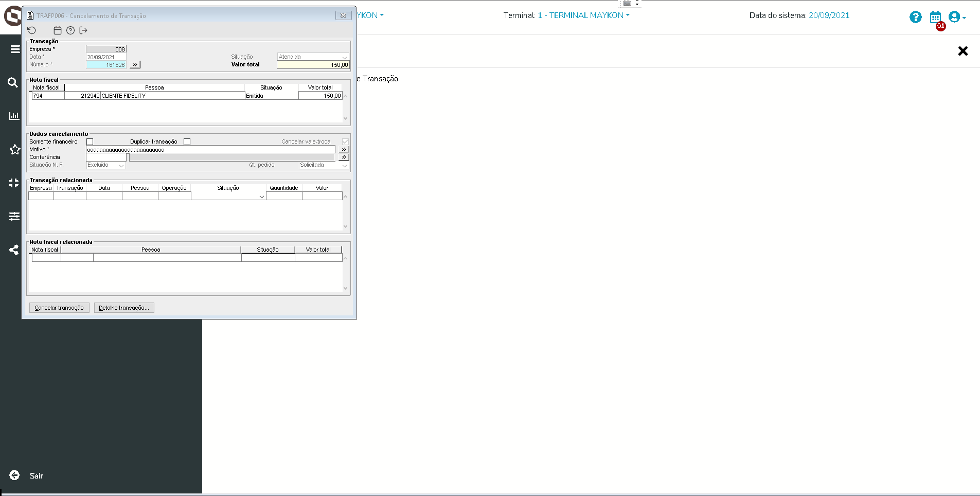The image size is (980, 496).
Task: Open the bar chart icon in sidebar
Action: [14, 116]
